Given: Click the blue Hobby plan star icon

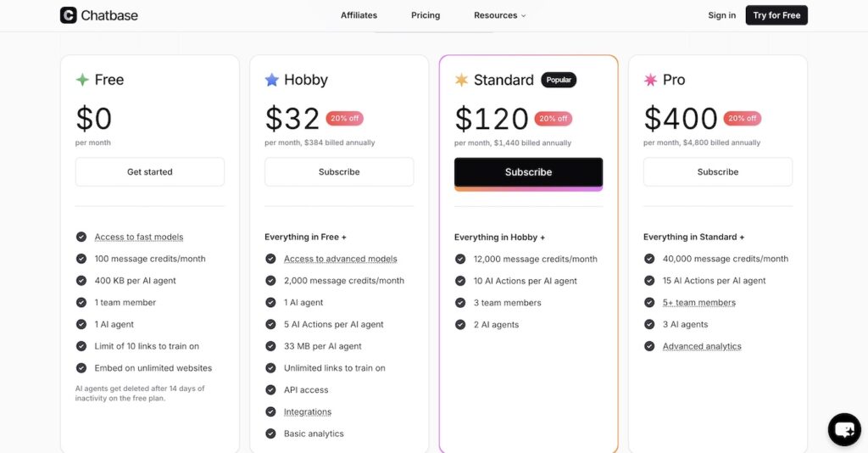Looking at the screenshot, I should [x=272, y=80].
